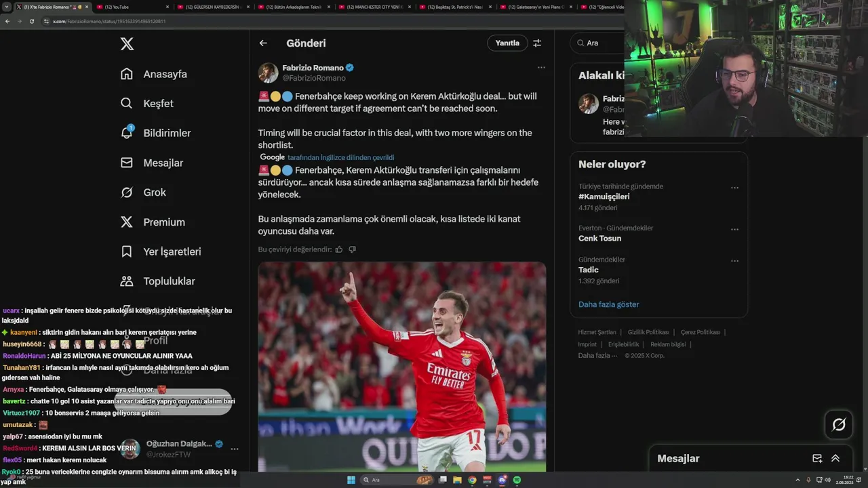Click Fabrizio avatar in Alakalı kişiler panel

(x=588, y=104)
